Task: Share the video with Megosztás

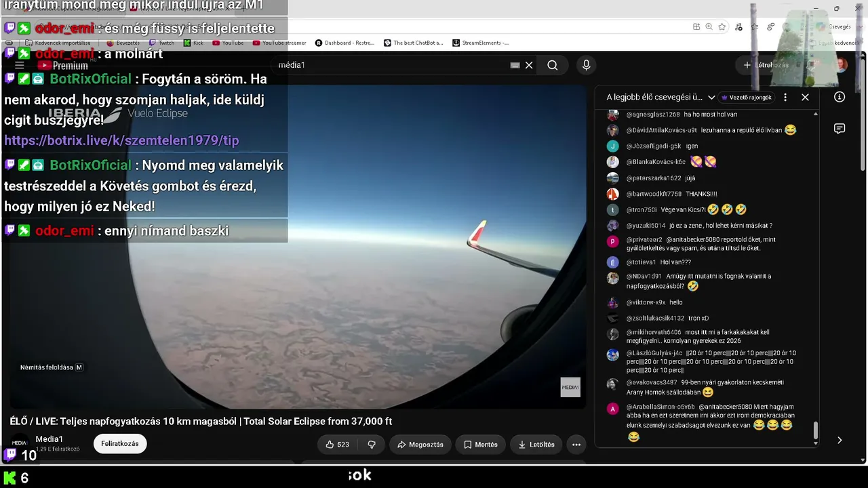Action: click(420, 445)
